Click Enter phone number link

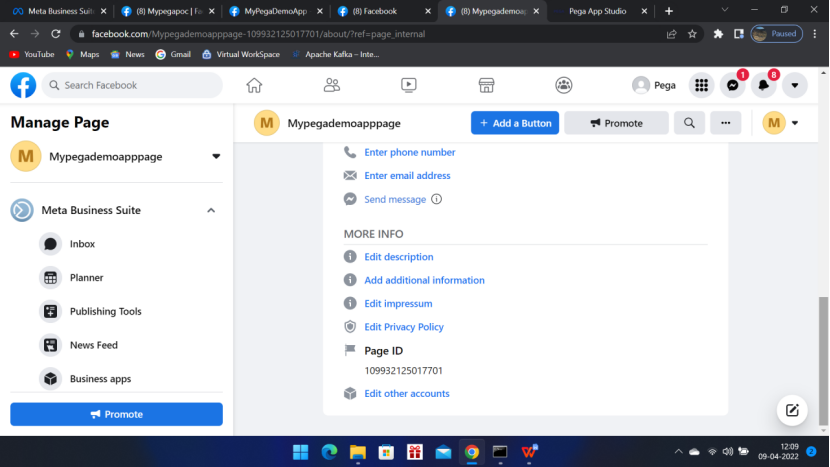(410, 152)
